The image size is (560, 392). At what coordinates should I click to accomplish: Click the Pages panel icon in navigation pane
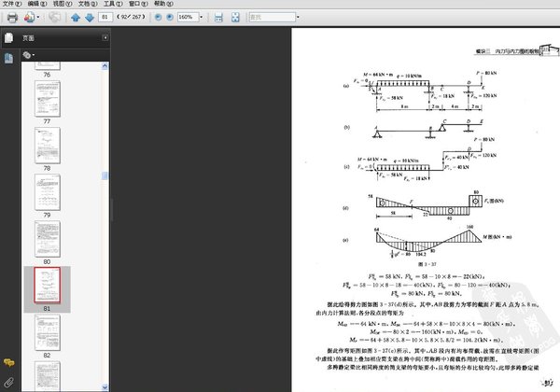coord(9,38)
